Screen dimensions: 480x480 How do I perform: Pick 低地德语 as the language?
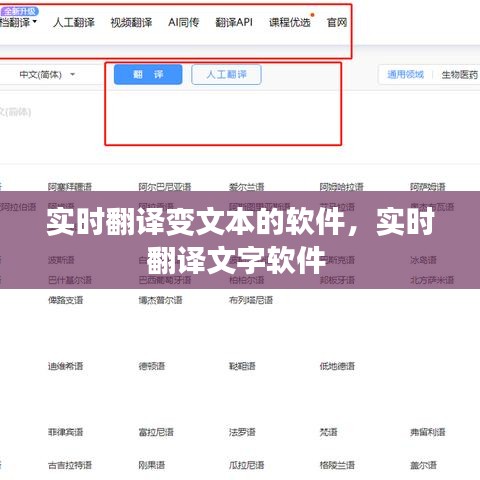pos(337,366)
